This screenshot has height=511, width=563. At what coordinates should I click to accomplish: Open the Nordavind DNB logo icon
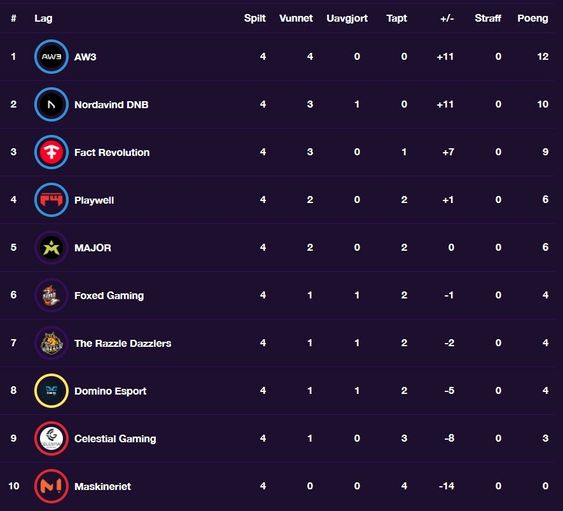point(51,104)
